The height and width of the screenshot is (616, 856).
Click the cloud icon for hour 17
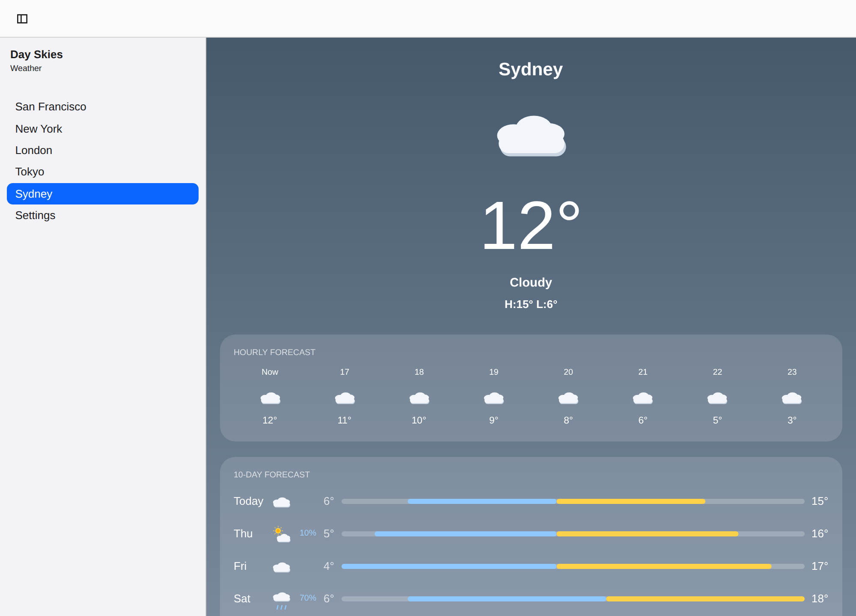coord(345,398)
